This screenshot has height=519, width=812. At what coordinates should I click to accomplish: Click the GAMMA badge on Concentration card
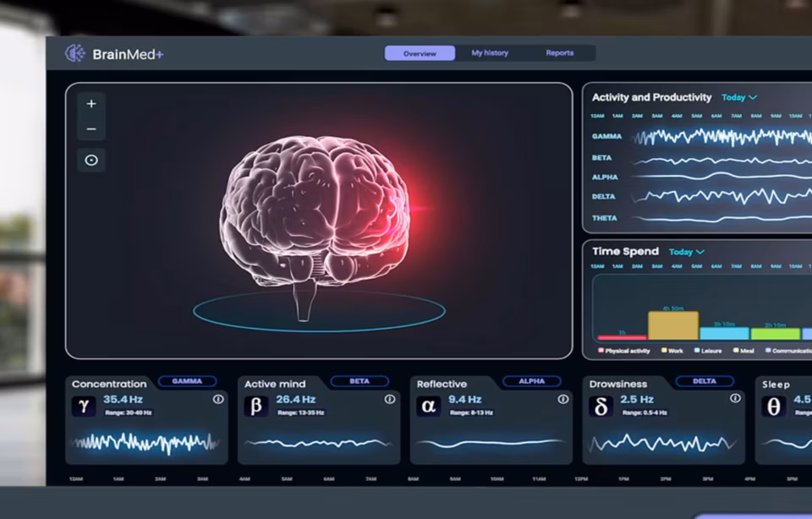pyautogui.click(x=187, y=381)
